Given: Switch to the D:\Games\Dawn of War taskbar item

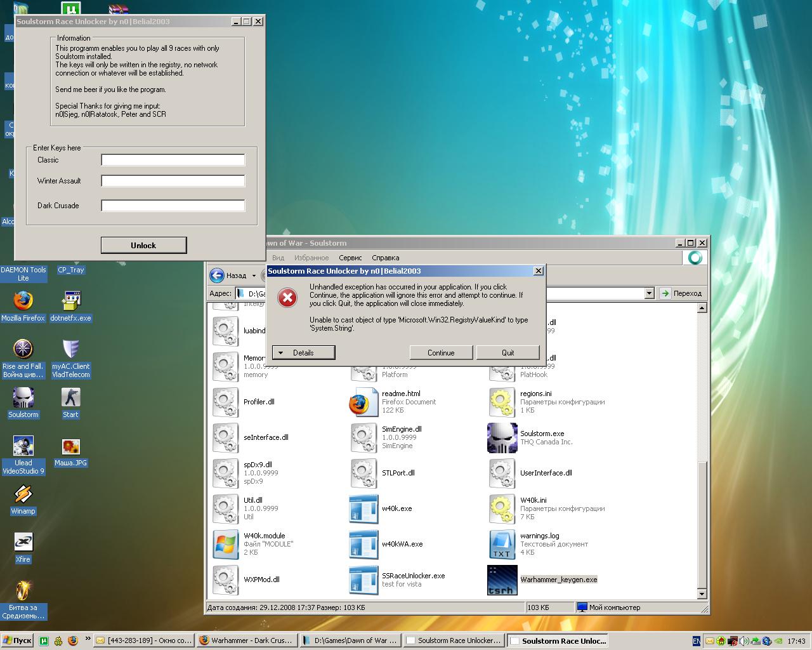Looking at the screenshot, I should point(350,640).
